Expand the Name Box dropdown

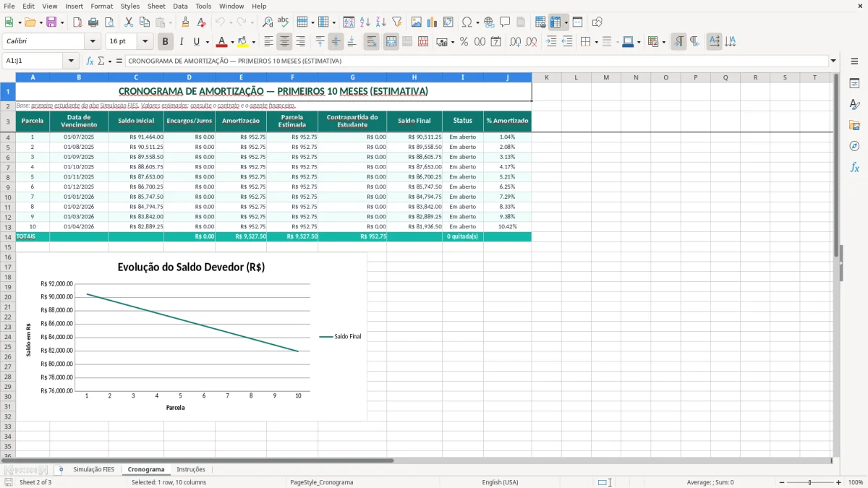coord(71,61)
